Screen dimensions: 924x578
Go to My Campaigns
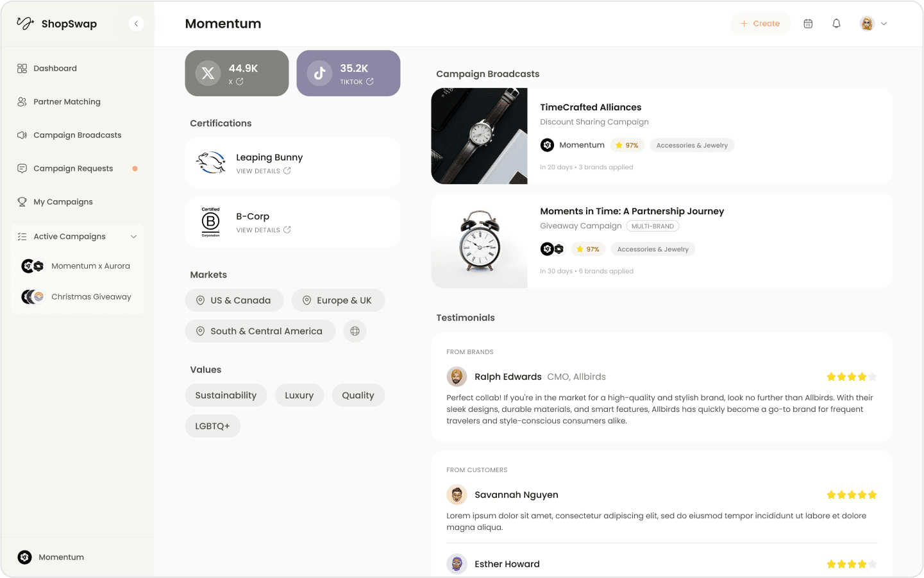[x=63, y=201]
